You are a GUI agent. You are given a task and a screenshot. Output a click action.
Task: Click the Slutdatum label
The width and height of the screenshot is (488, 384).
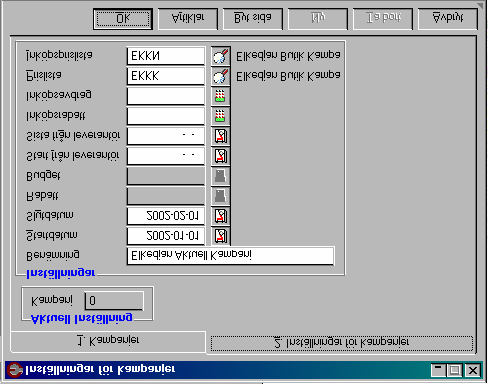50,216
